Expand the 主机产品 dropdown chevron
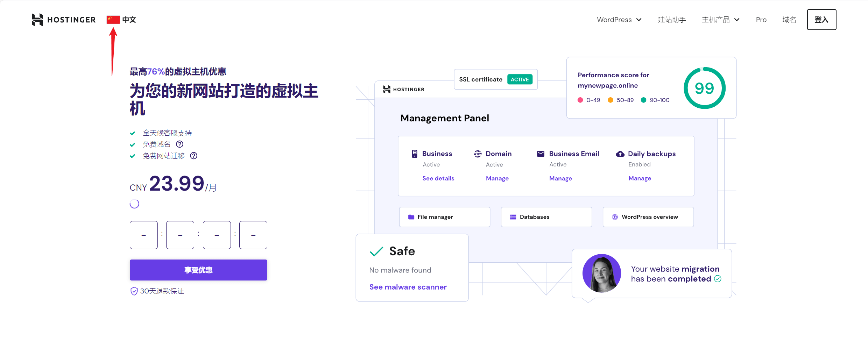Image resolution: width=868 pixels, height=348 pixels. (x=737, y=20)
